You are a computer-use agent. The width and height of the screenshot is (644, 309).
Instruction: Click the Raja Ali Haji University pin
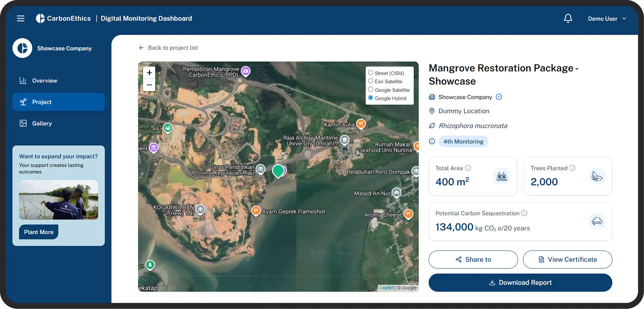tap(345, 140)
